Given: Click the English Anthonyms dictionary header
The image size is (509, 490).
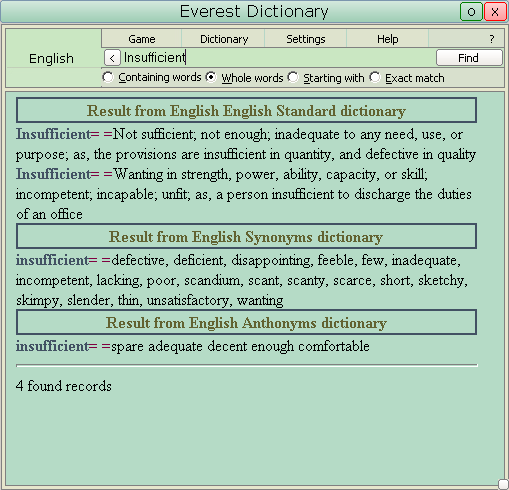Looking at the screenshot, I should tap(246, 322).
